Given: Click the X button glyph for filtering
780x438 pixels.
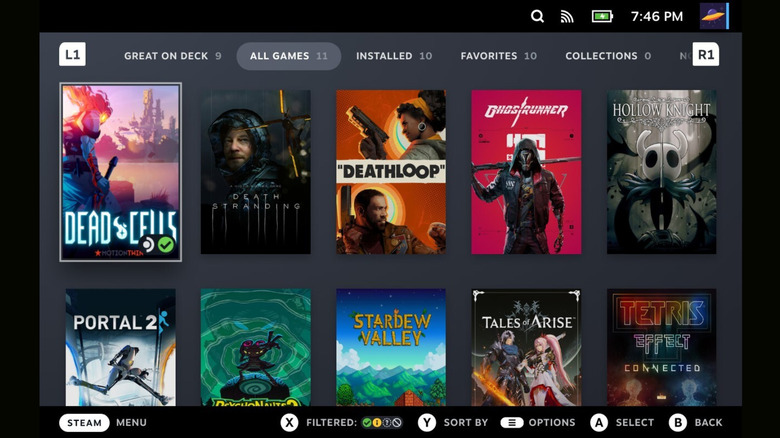Looking at the screenshot, I should tap(289, 423).
